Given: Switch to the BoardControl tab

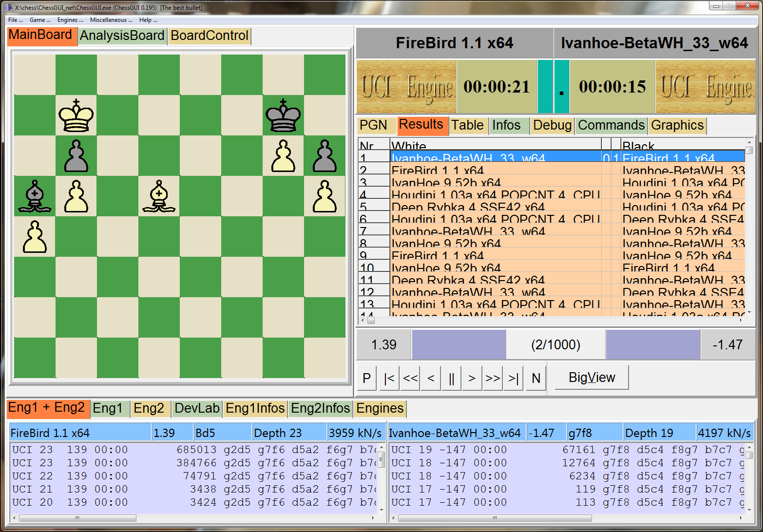Looking at the screenshot, I should click(210, 36).
